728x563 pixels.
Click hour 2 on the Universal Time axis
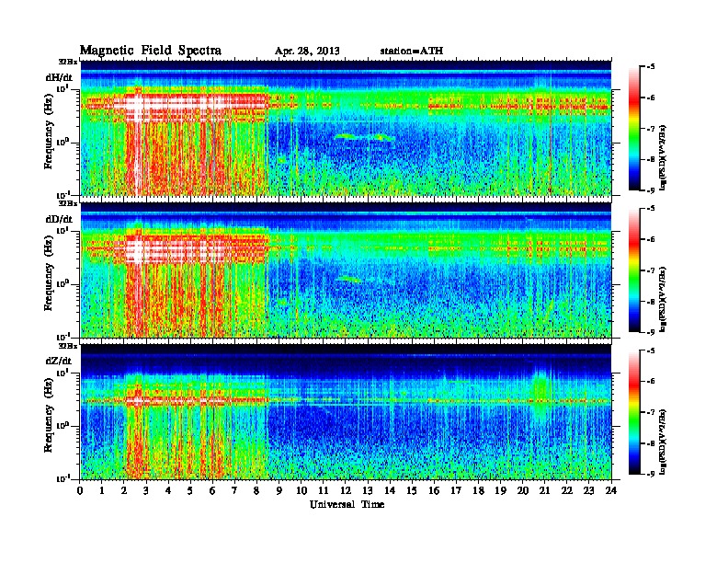tap(124, 490)
